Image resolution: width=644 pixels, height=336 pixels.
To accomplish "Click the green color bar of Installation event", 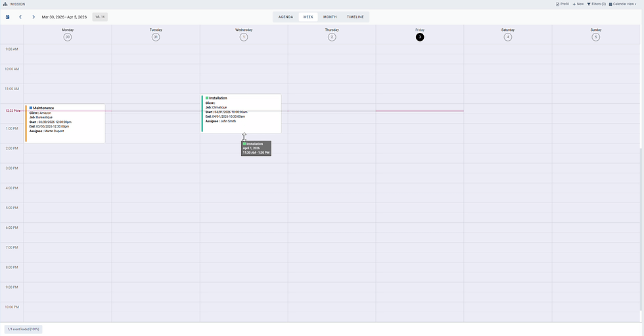I will [x=202, y=113].
